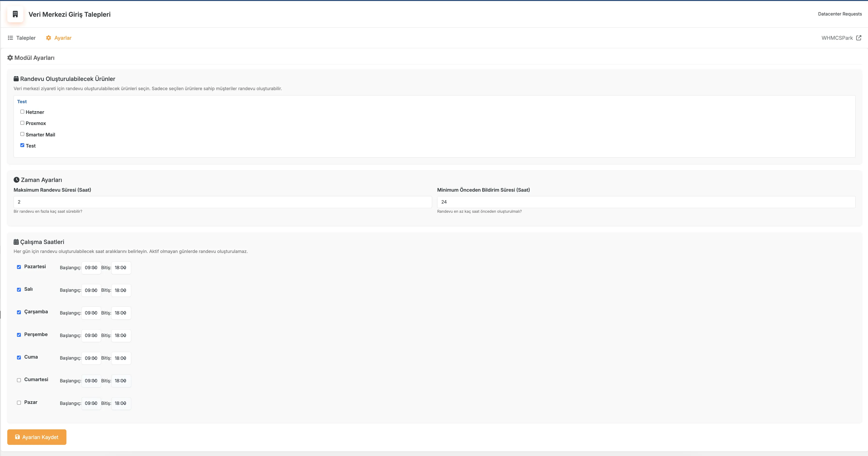Click the calendar icon by Randevu Oluşturulabilecek Ürünler
Screen dimensions: 868x456
[x=16, y=79]
